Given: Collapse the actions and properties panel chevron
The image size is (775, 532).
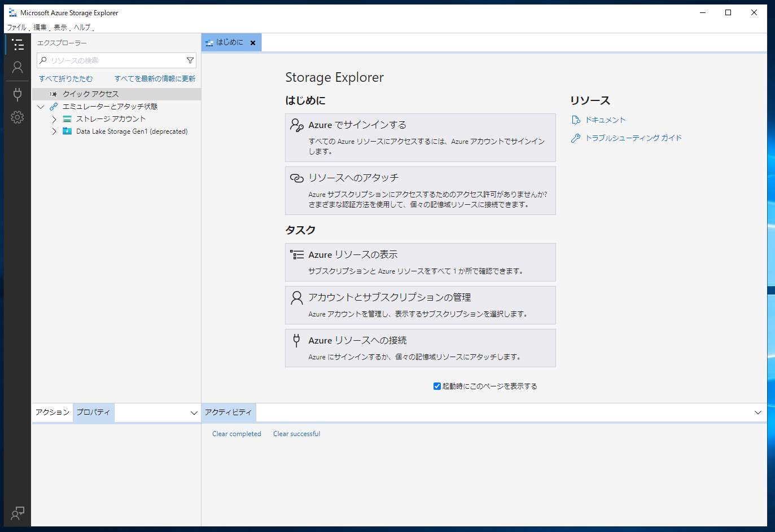Looking at the screenshot, I should pyautogui.click(x=194, y=413).
